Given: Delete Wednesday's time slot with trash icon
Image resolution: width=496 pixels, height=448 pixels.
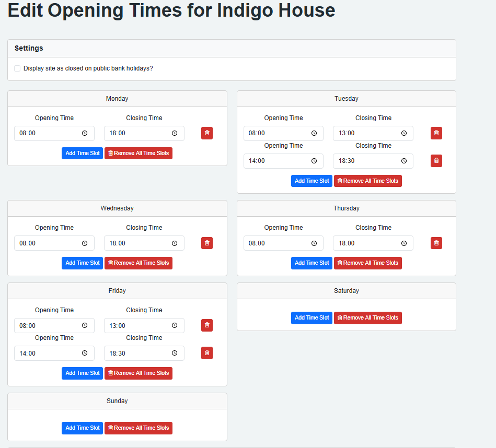Looking at the screenshot, I should [207, 243].
